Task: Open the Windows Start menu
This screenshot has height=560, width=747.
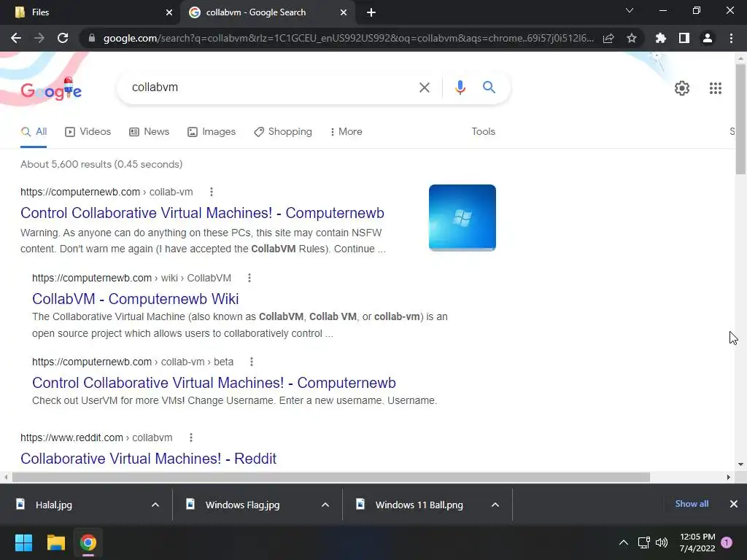Action: pyautogui.click(x=23, y=542)
